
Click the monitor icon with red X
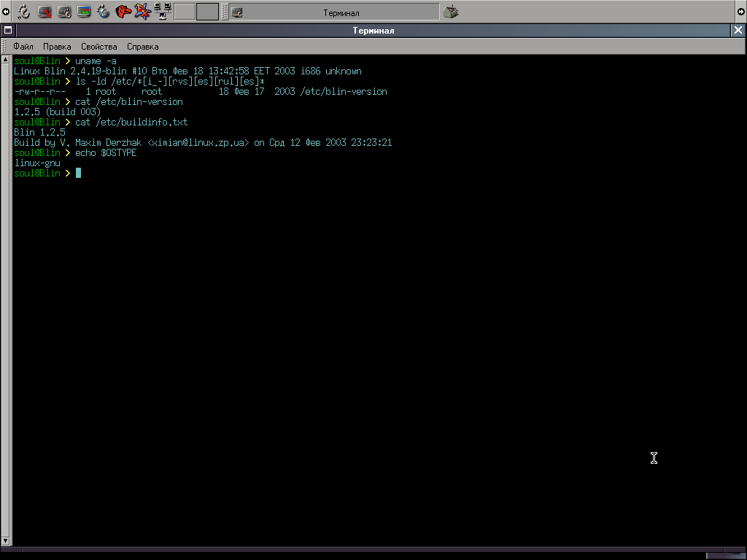44,12
